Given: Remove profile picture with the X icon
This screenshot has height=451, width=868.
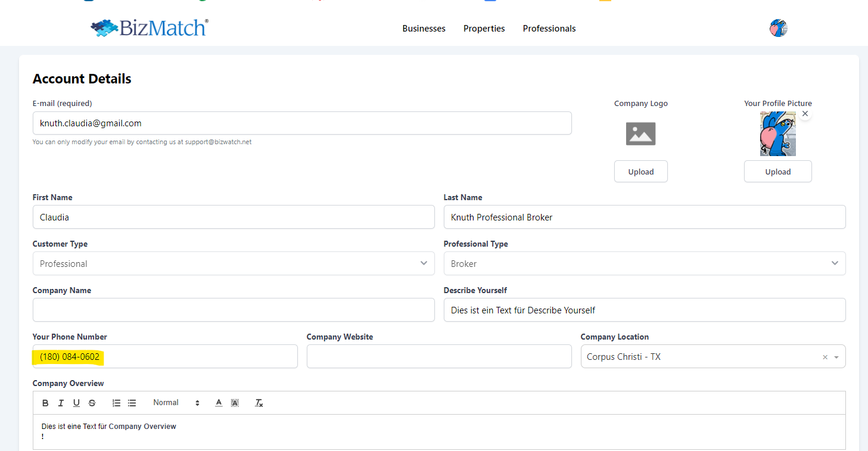Looking at the screenshot, I should pyautogui.click(x=805, y=113).
